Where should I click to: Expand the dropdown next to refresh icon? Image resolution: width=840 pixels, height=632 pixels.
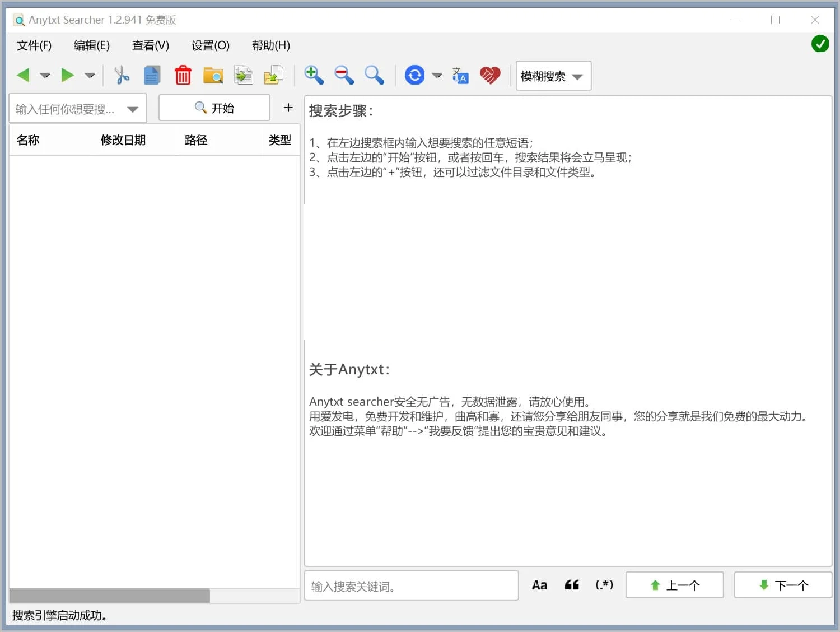coord(437,75)
